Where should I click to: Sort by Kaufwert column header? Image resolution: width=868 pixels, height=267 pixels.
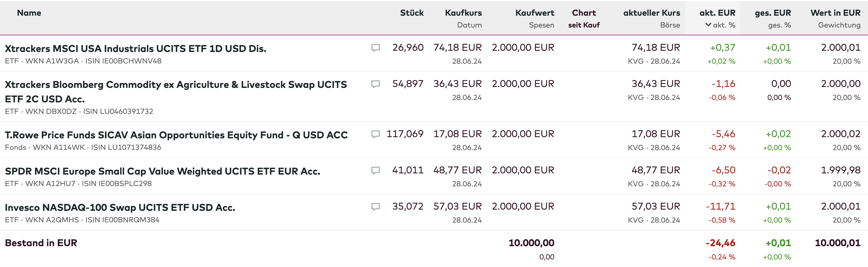click(534, 13)
